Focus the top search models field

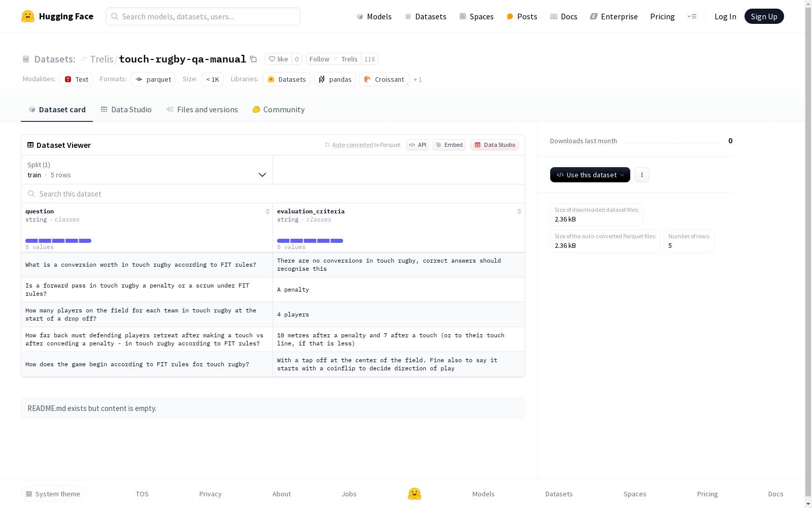(203, 16)
